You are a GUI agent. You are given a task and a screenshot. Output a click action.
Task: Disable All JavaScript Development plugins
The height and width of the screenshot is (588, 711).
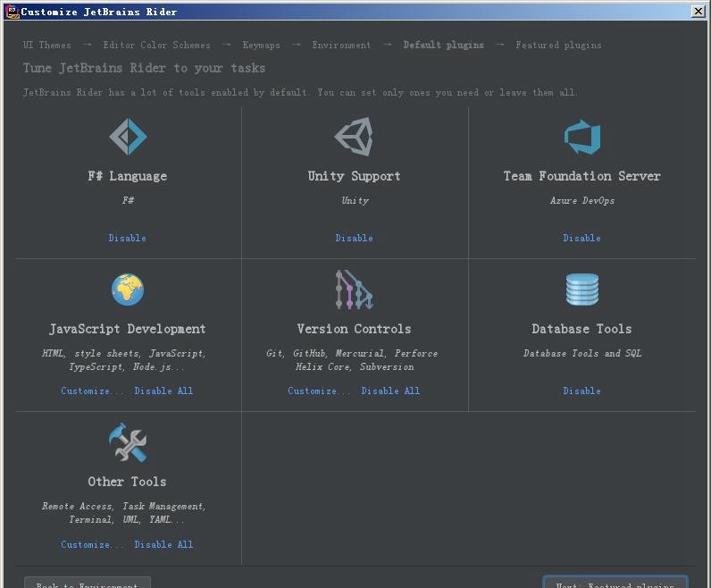pos(163,391)
